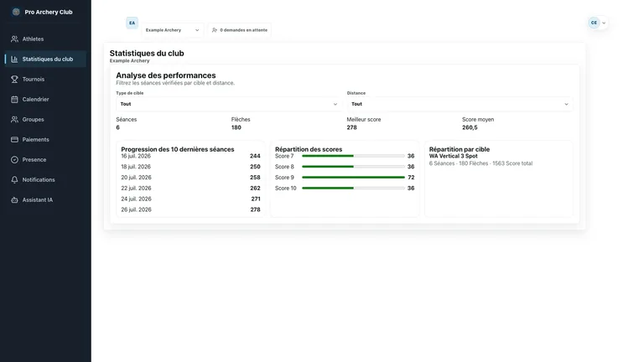This screenshot has height=362, width=644.
Task: Click Notifications label in the sidebar
Action: [x=39, y=180]
